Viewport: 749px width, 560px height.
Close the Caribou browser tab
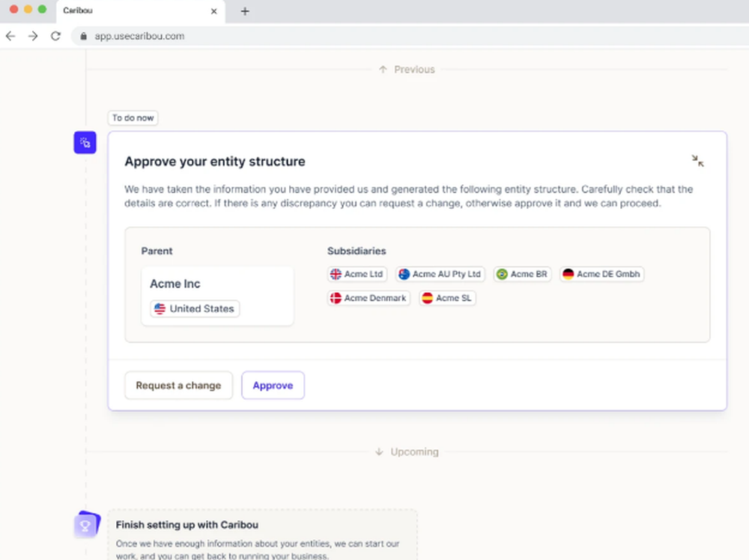213,11
